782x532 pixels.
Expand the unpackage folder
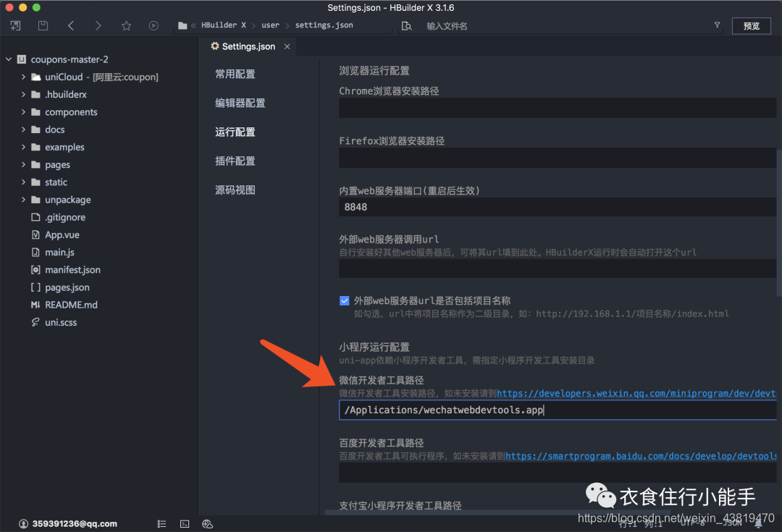point(23,200)
